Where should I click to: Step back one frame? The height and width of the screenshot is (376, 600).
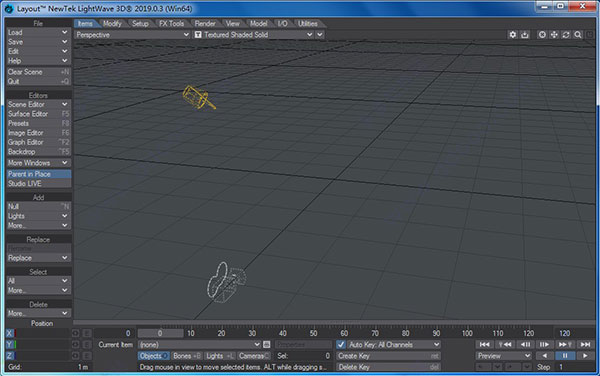pos(525,345)
